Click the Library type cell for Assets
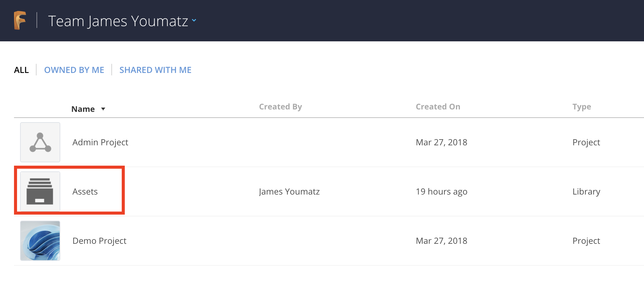The width and height of the screenshot is (644, 307). coord(586,191)
